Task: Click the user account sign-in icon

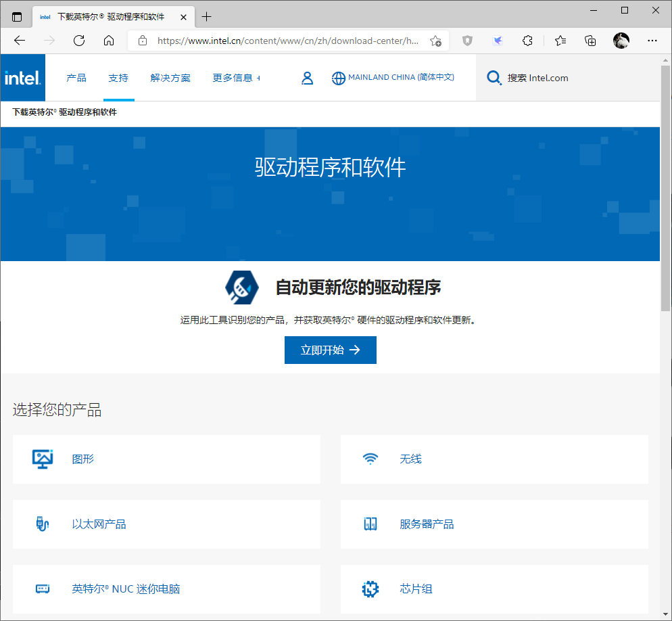Action: [308, 78]
